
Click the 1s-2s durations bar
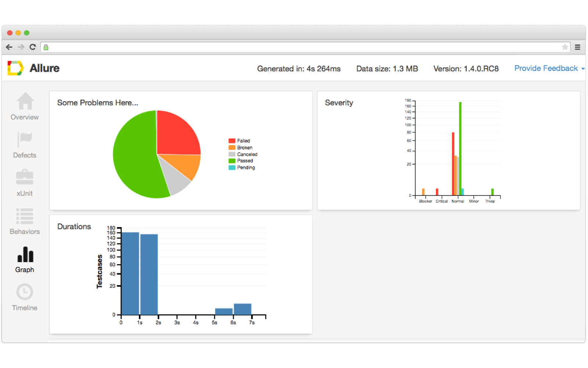tap(149, 275)
